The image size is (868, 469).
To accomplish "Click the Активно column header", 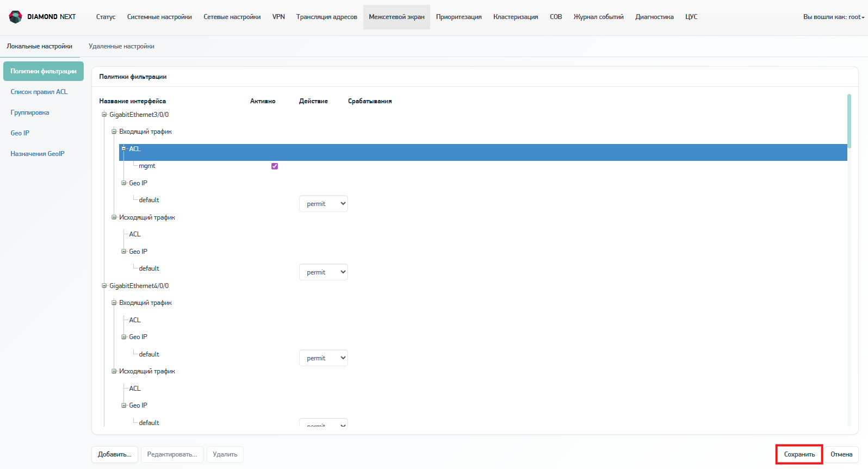I will coord(263,101).
